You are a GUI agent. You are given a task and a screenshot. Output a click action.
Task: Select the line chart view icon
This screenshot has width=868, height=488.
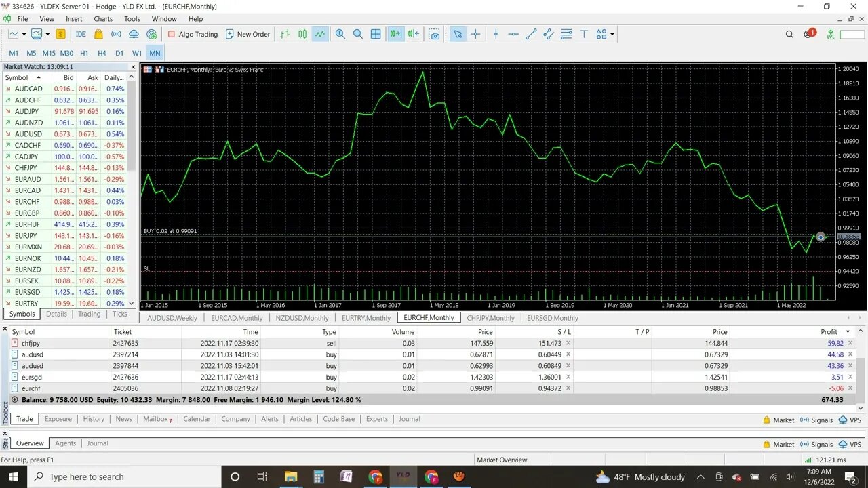point(320,34)
